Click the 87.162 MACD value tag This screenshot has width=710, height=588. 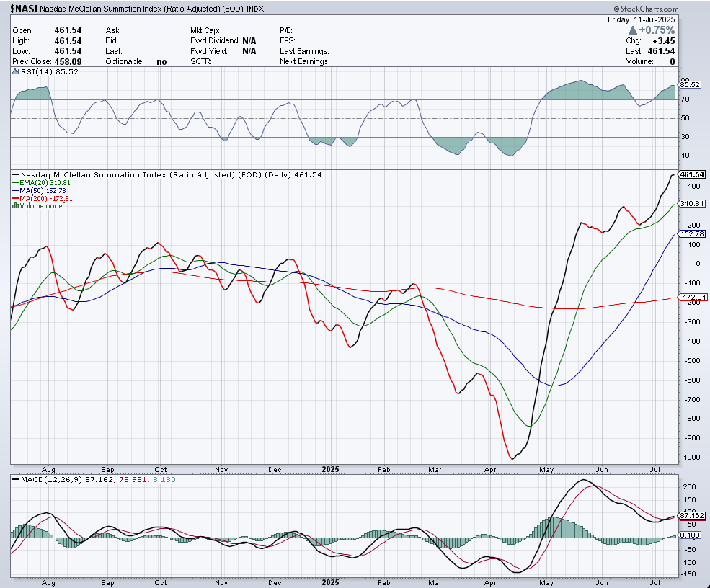click(x=692, y=515)
